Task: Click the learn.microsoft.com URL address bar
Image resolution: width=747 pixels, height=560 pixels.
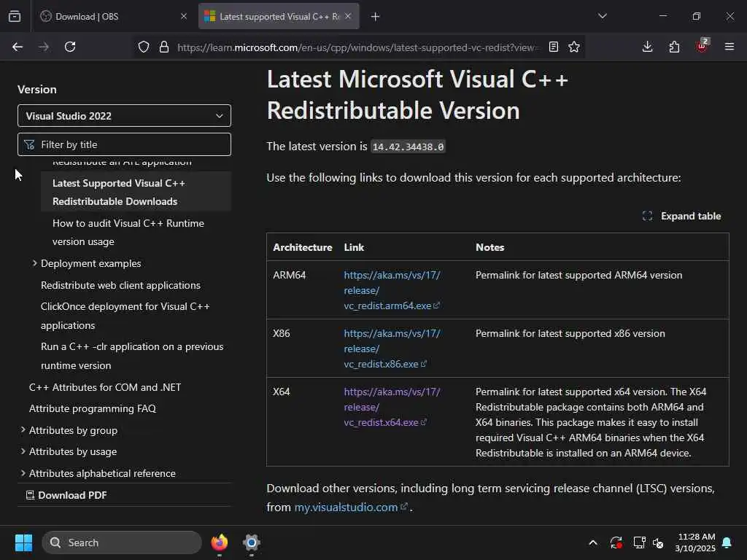Action: pyautogui.click(x=357, y=47)
